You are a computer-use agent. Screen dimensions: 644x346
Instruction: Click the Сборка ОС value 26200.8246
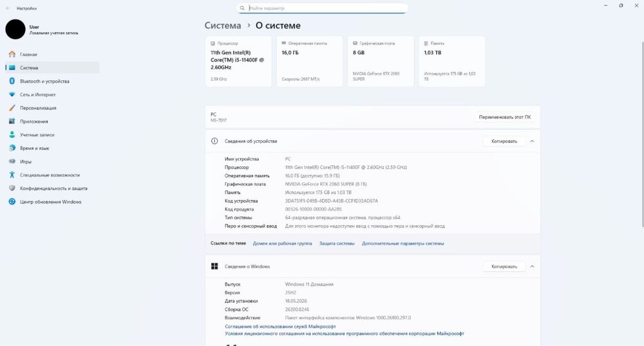tap(297, 309)
